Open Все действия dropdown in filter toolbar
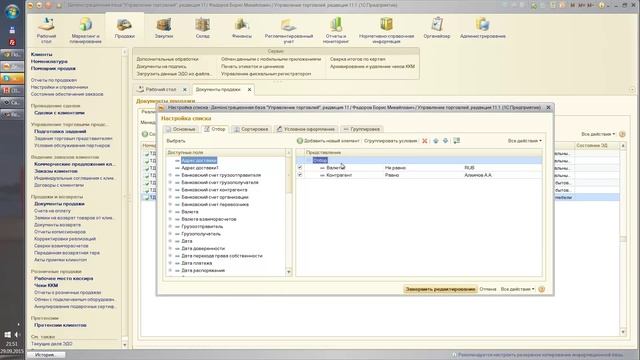The width and height of the screenshot is (640, 360). click(524, 141)
